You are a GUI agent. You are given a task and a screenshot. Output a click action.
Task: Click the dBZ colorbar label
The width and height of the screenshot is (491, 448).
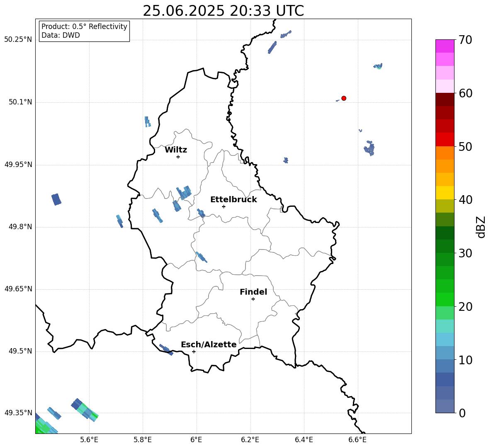(481, 227)
